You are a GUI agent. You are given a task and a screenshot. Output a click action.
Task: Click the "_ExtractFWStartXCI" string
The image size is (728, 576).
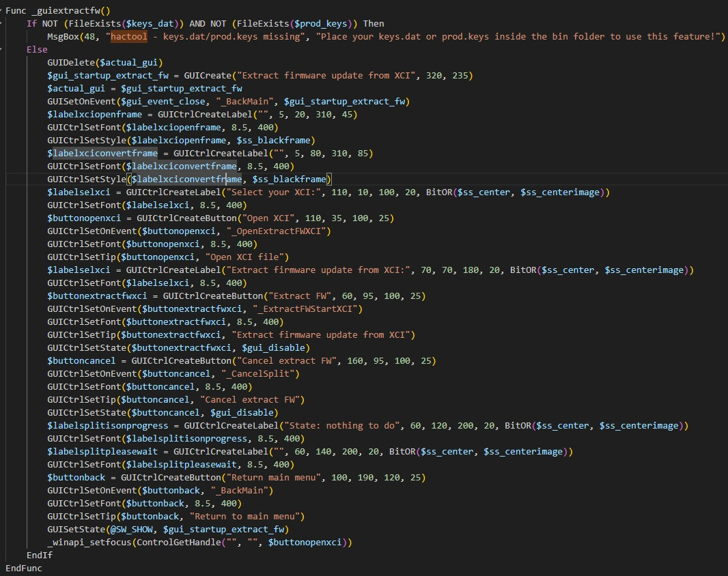[305, 309]
